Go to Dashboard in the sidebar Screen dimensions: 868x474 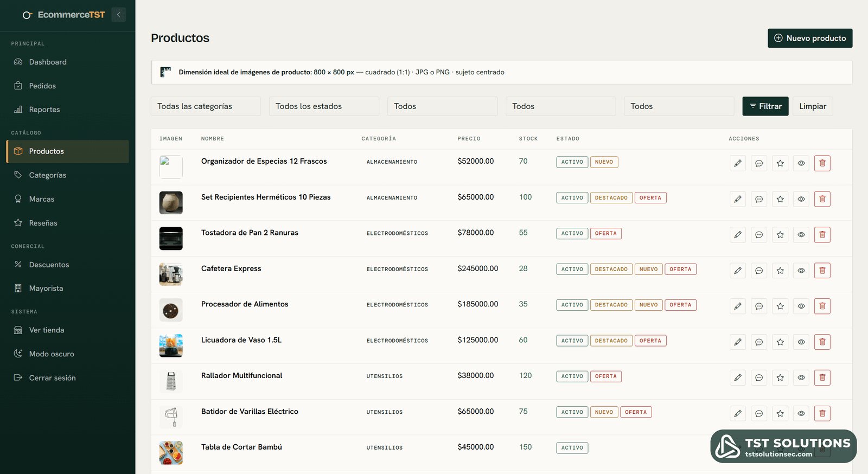67,62
